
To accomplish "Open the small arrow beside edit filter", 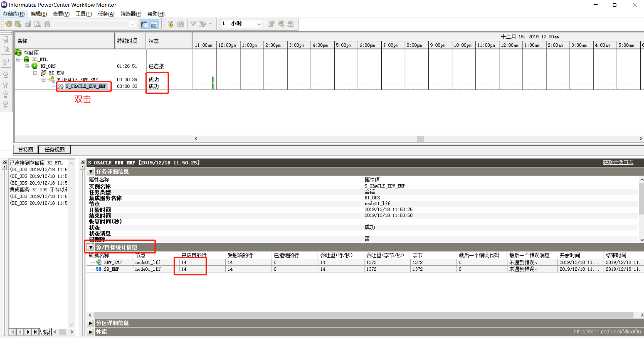I will click(211, 24).
